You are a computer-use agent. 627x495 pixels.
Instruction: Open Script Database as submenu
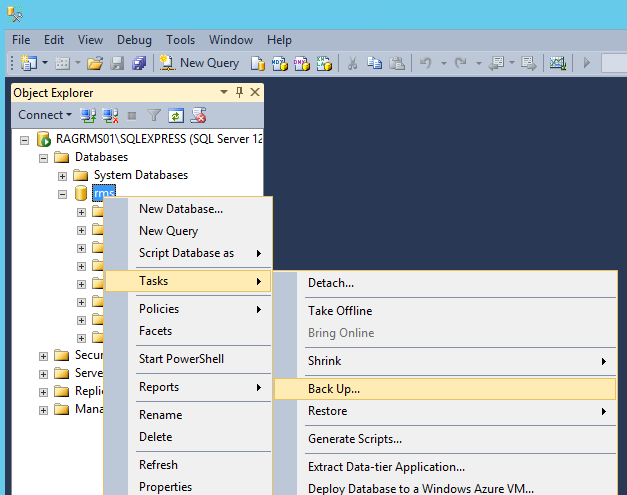tap(188, 253)
